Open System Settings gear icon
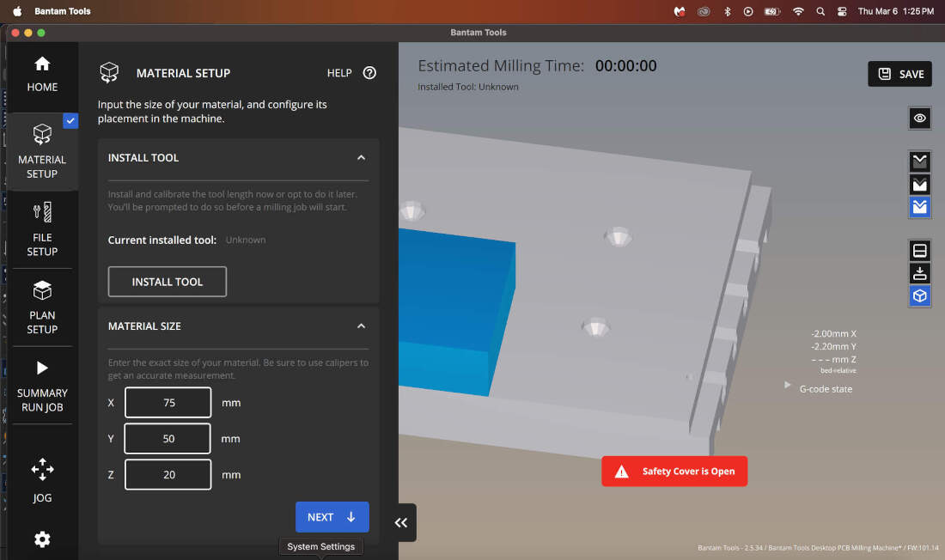Screen dimensions: 945x560 [x=42, y=539]
